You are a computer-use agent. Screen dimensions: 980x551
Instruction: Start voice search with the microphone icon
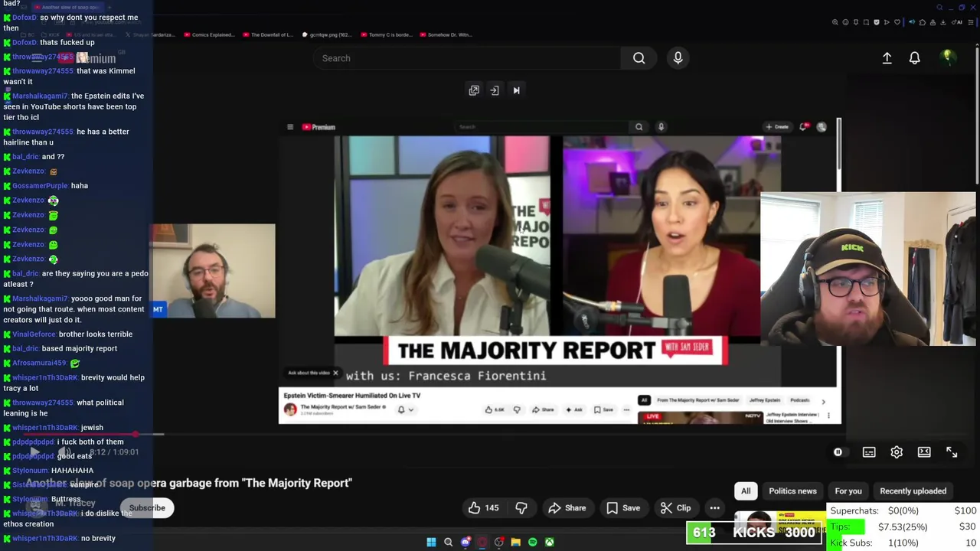[x=678, y=58]
